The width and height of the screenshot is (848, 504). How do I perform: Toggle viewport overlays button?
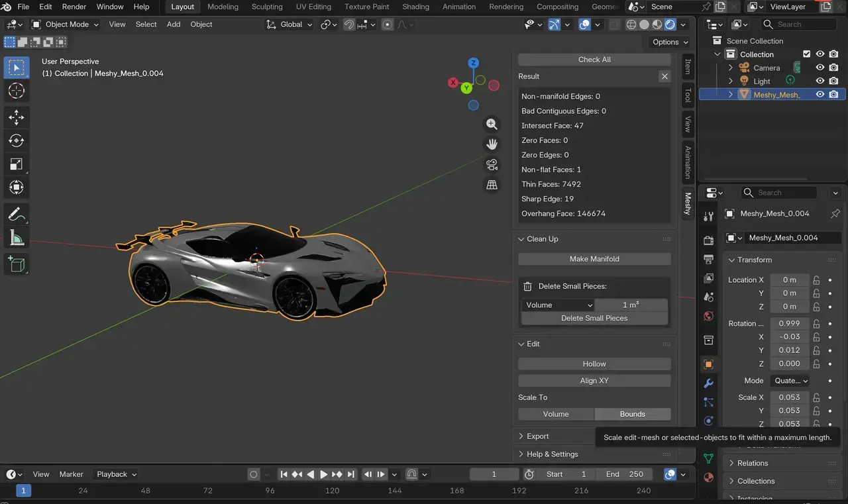584,25
